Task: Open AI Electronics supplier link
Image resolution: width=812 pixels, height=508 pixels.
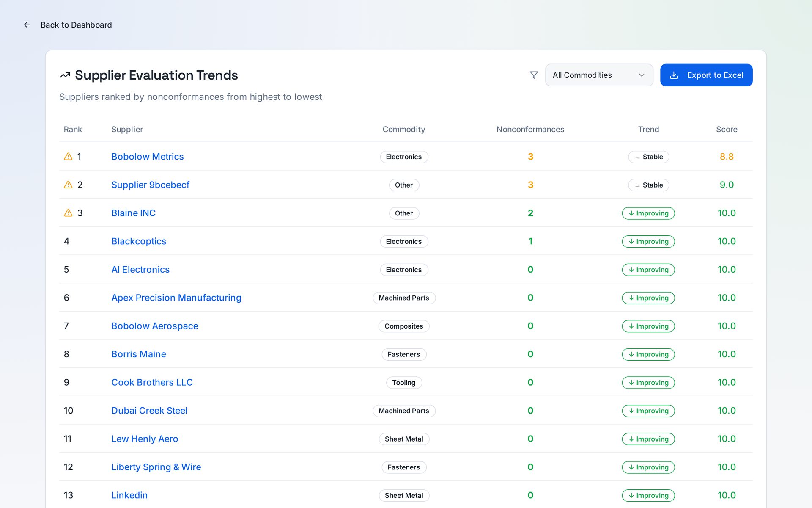Action: pyautogui.click(x=140, y=270)
